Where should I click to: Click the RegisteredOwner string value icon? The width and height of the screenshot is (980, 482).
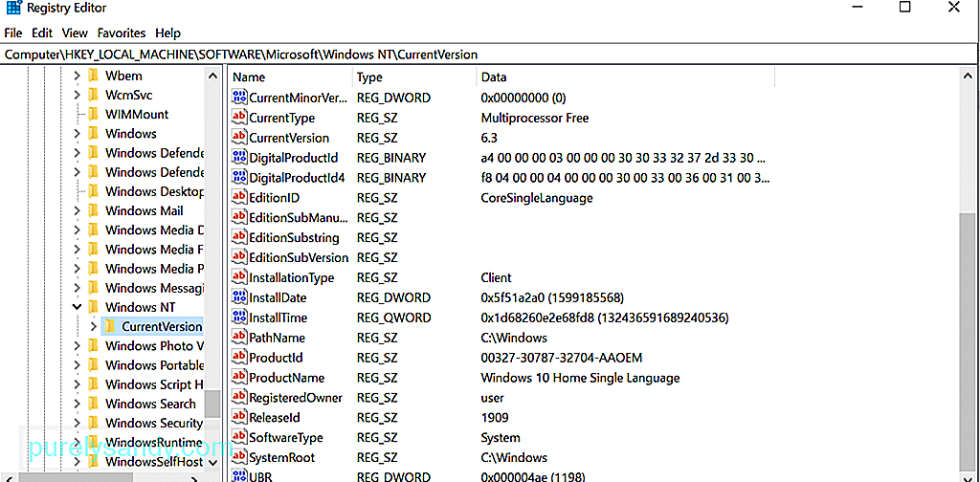click(238, 397)
